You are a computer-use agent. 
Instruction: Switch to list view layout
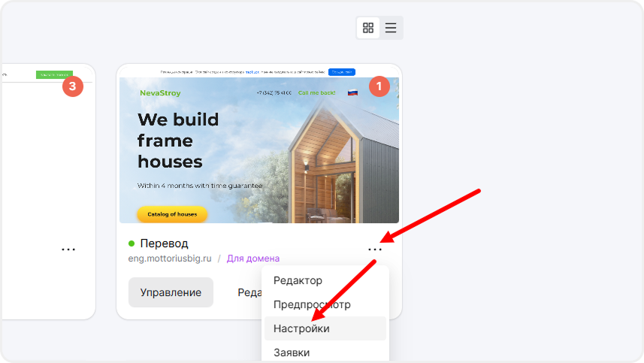pos(391,28)
